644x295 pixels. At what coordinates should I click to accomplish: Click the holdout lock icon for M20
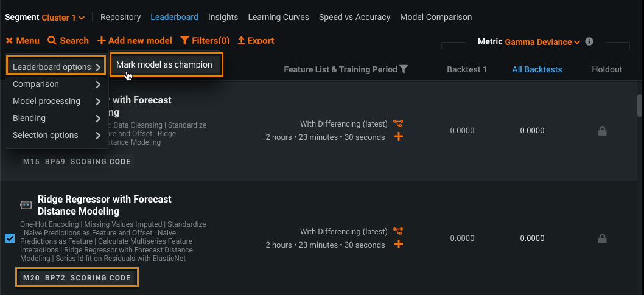coord(602,238)
